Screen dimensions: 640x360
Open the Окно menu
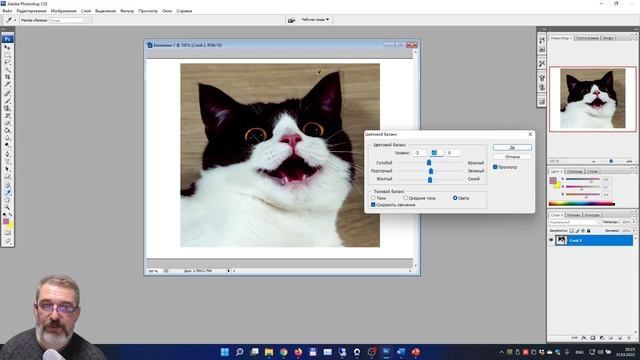[167, 11]
